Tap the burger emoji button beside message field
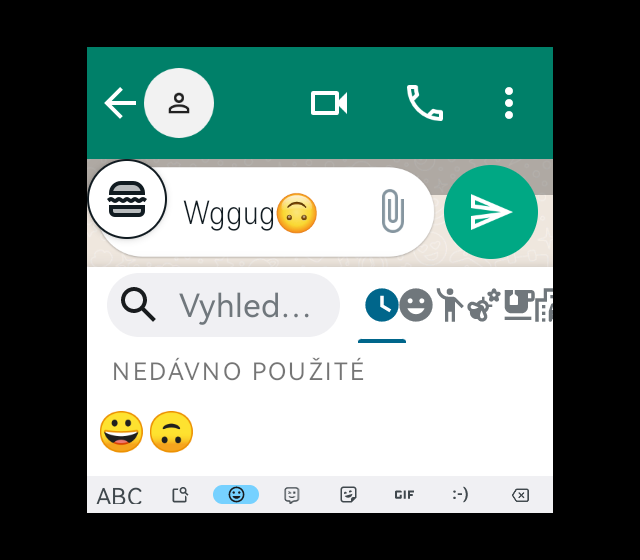The height and width of the screenshot is (560, 640). [x=127, y=199]
